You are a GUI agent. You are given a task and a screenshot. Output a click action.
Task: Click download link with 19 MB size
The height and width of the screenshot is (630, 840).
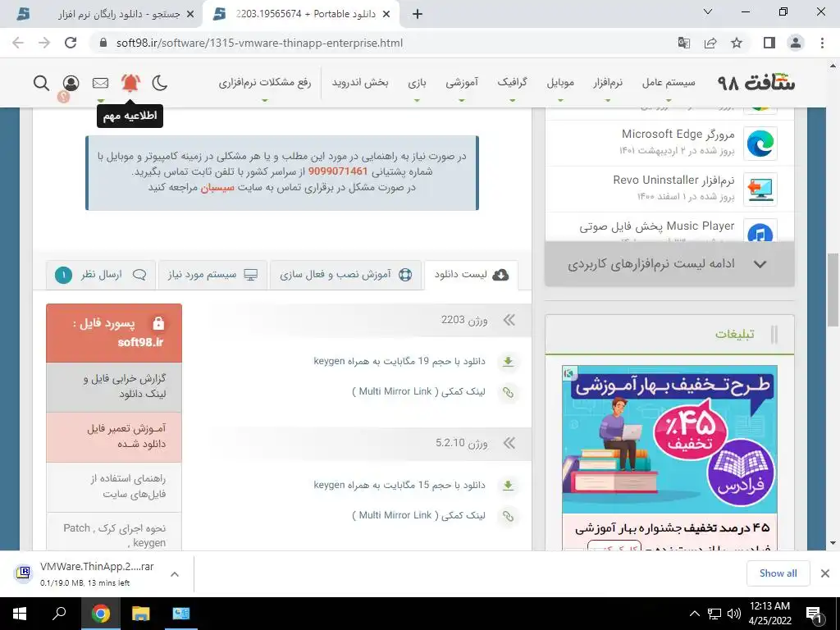399,362
